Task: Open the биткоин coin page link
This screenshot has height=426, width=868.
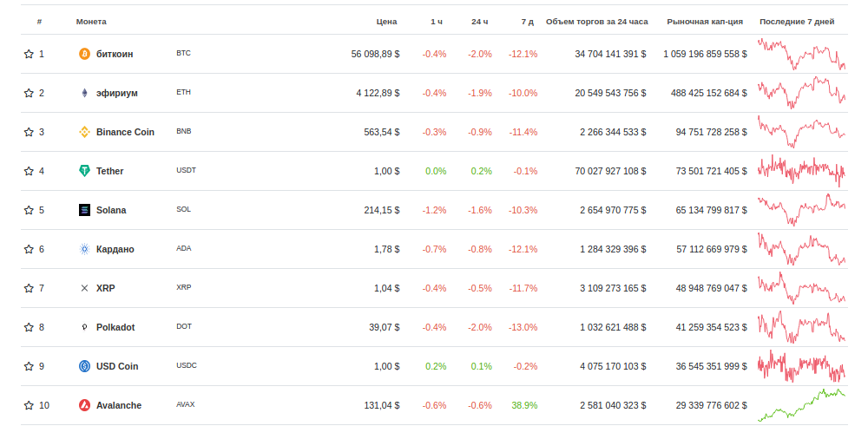Action: coord(115,54)
